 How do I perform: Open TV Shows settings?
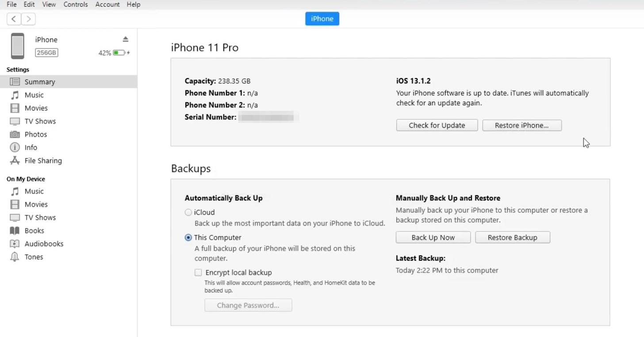pos(39,121)
